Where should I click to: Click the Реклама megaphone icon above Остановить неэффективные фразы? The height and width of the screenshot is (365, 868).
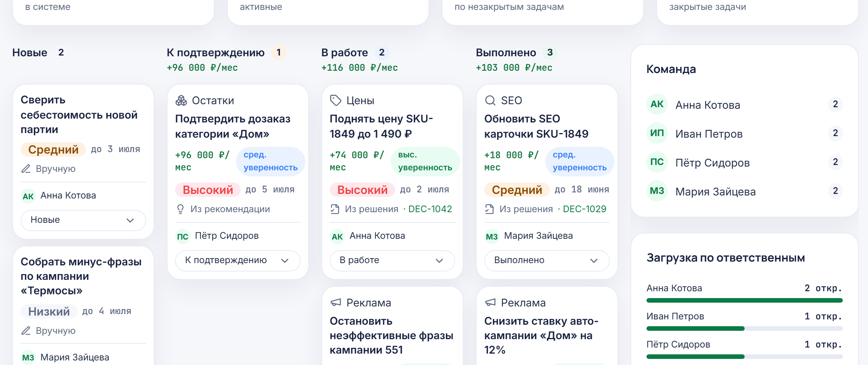tap(336, 303)
